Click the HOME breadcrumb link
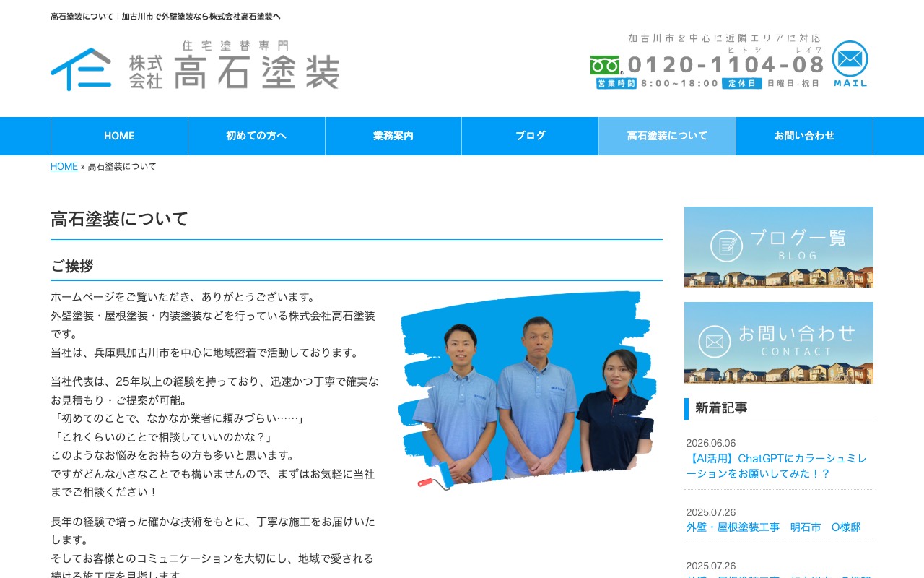924x578 pixels. [64, 166]
